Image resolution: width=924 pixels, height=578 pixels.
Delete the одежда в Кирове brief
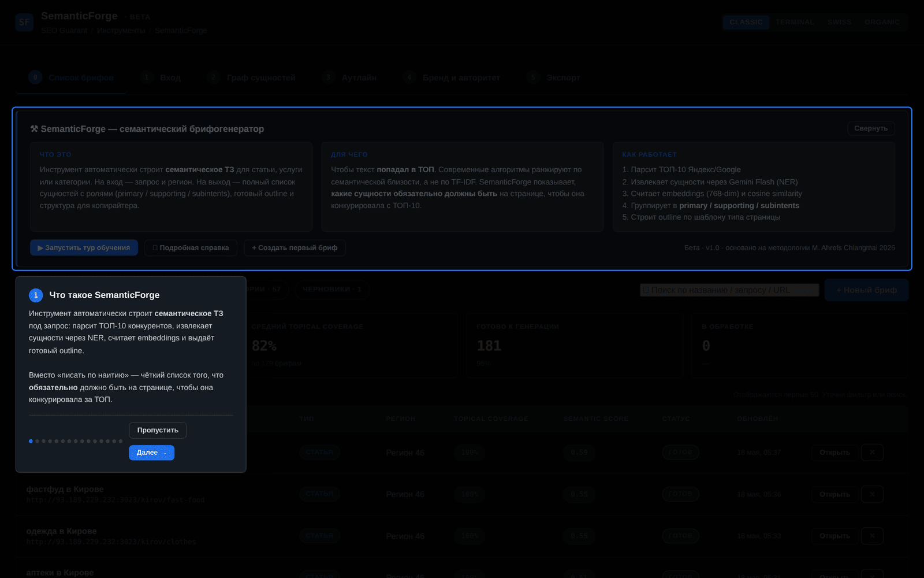pos(872,536)
